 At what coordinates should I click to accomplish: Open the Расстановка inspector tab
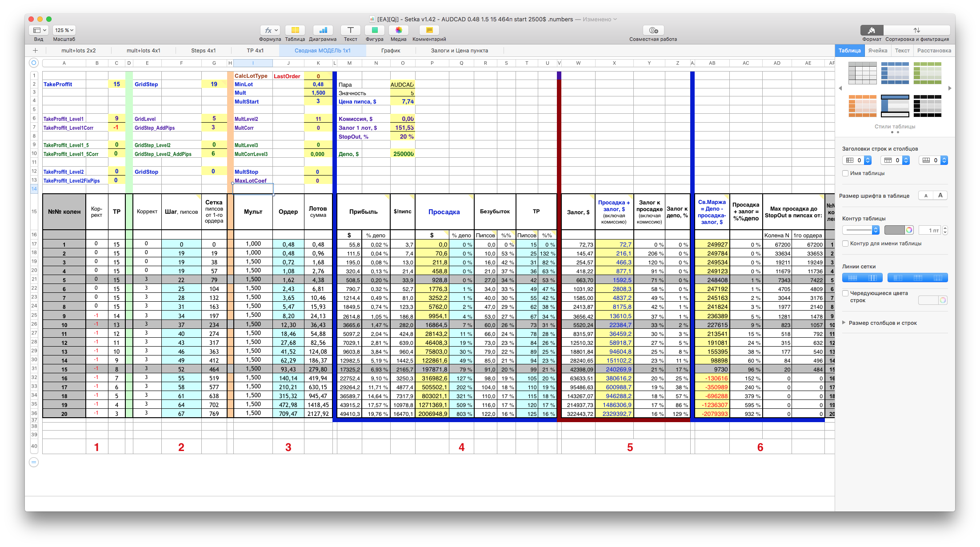[934, 51]
